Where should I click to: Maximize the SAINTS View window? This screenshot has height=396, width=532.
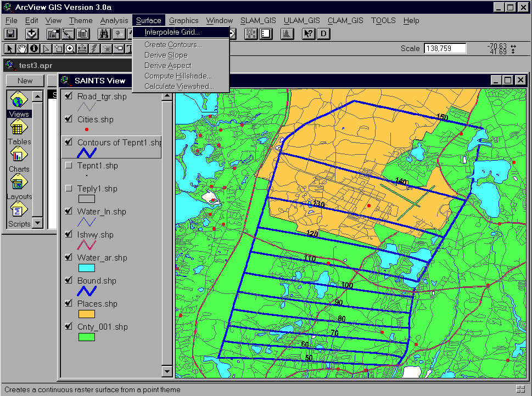(508, 80)
